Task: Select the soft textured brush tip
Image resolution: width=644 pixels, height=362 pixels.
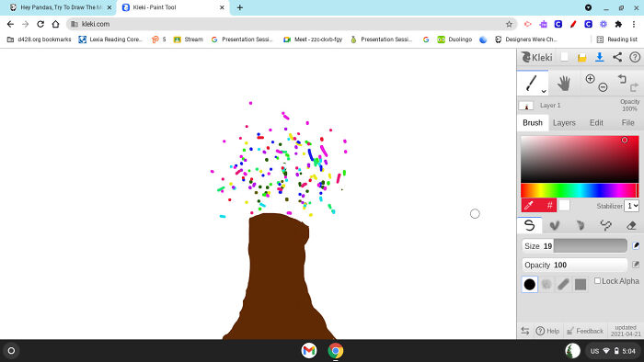Action: coord(546,284)
